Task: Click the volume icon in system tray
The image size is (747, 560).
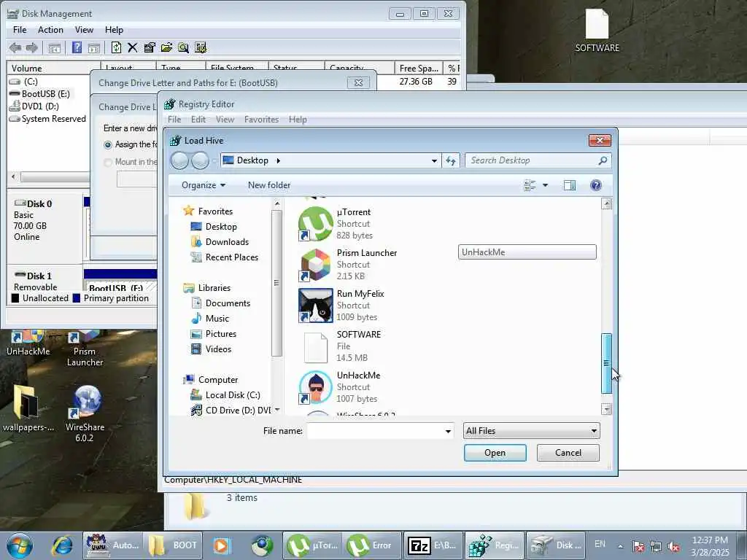Action: (x=673, y=547)
